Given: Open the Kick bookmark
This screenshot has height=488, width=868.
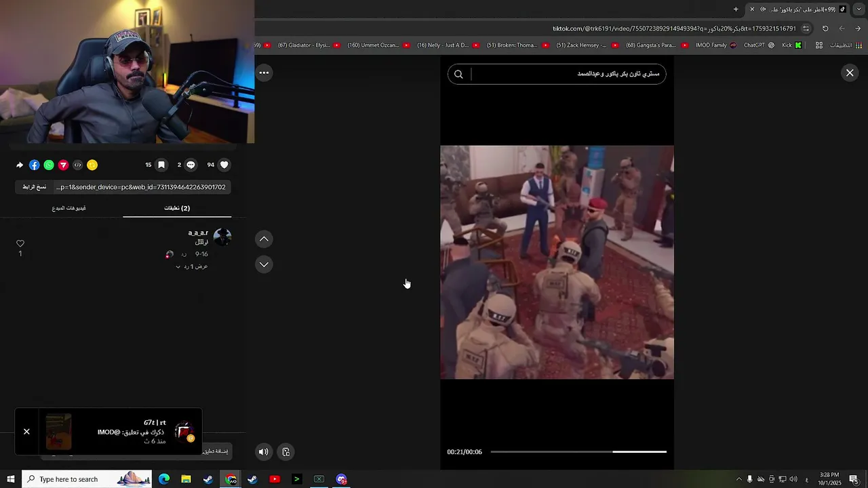Looking at the screenshot, I should pyautogui.click(x=791, y=45).
